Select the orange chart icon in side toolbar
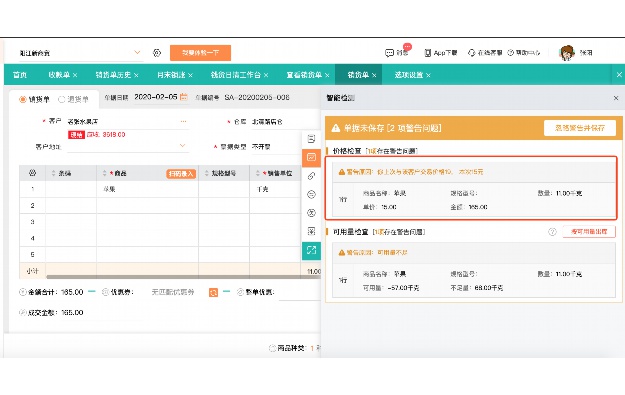The image size is (625, 395). [x=311, y=157]
